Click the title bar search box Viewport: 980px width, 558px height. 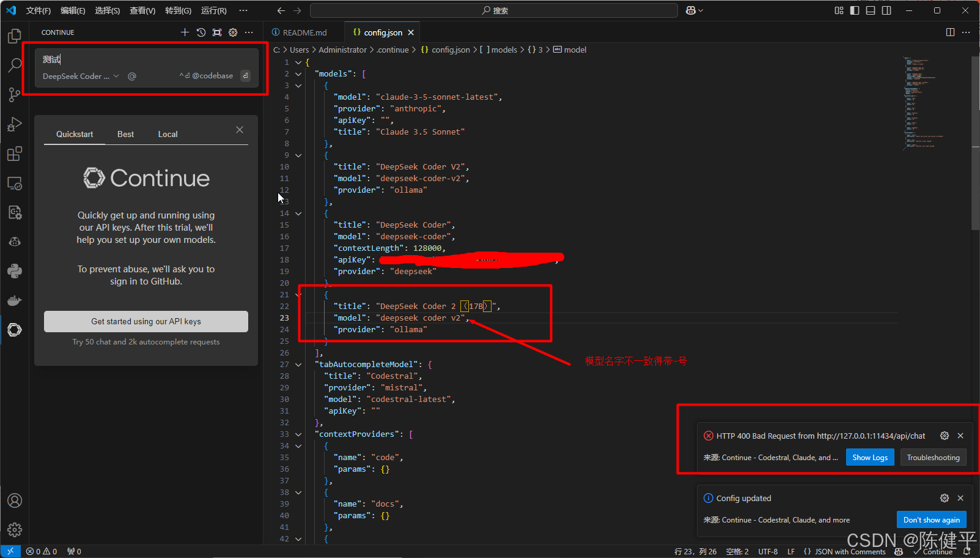click(x=494, y=10)
